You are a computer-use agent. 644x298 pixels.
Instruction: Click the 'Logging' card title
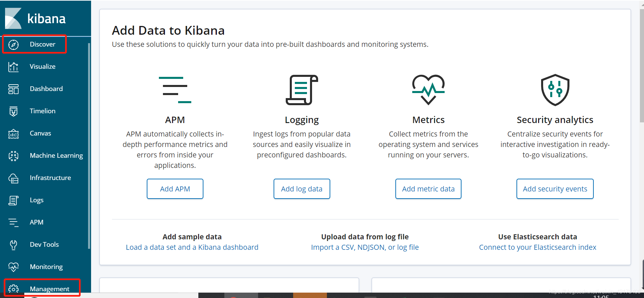click(302, 120)
